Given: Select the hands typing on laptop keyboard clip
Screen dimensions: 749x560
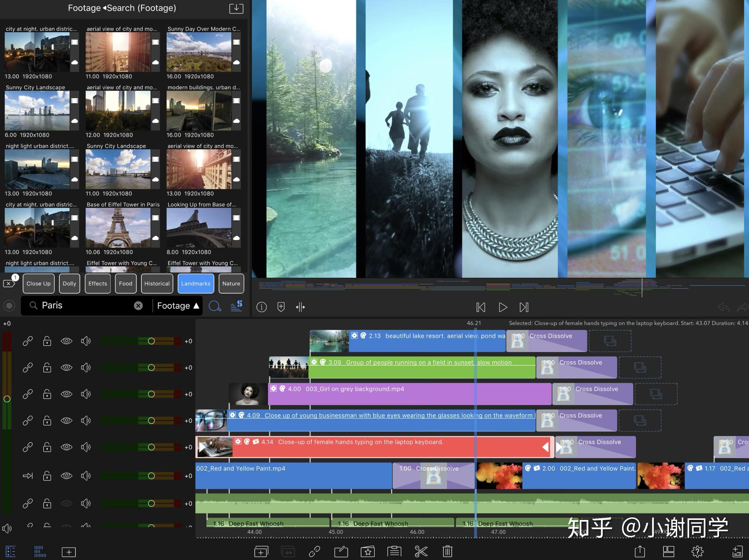Looking at the screenshot, I should (x=375, y=447).
